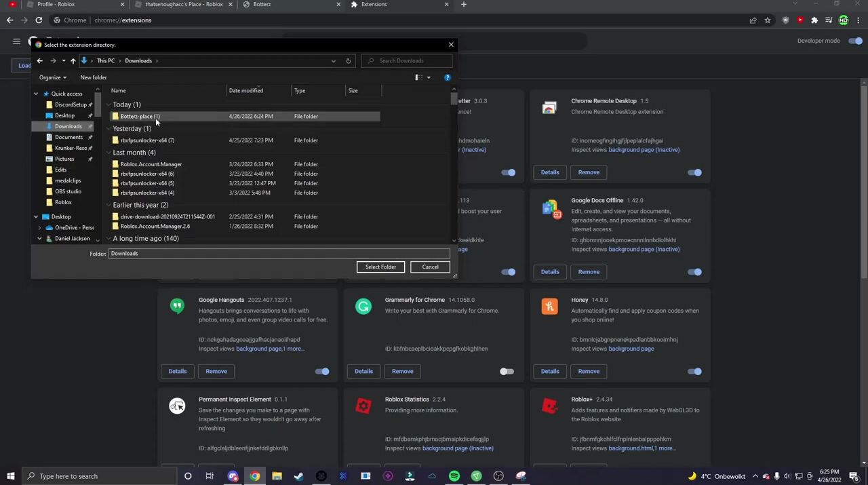Open the recent locations dropdown beside navigation arrows
Image resolution: width=868 pixels, height=485 pixels.
pyautogui.click(x=63, y=61)
